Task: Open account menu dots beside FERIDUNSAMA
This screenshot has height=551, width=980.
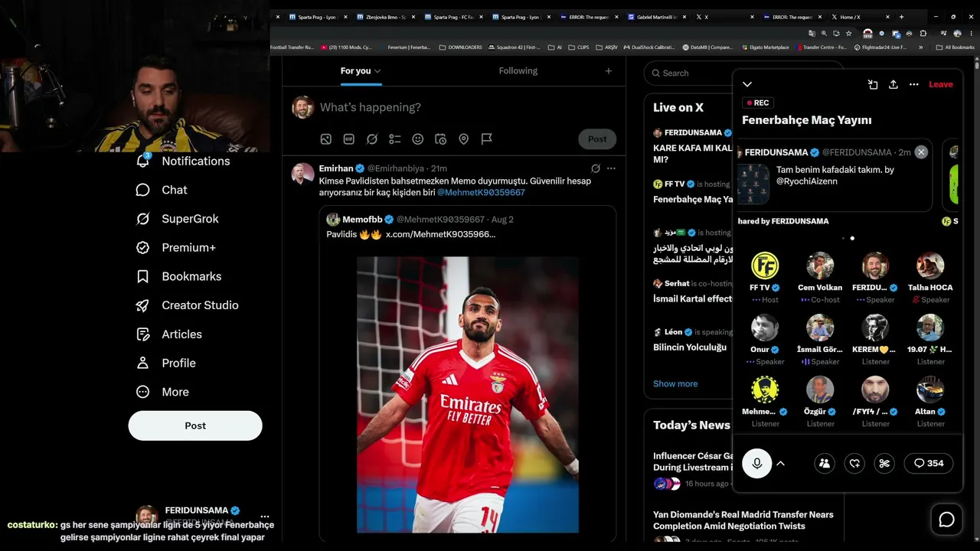Action: pos(265,517)
